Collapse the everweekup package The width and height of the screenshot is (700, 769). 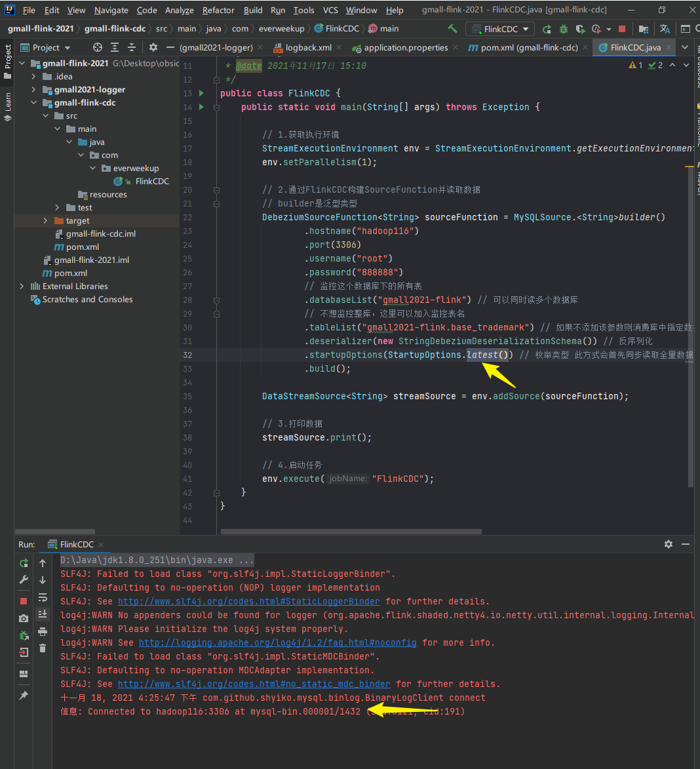click(92, 168)
